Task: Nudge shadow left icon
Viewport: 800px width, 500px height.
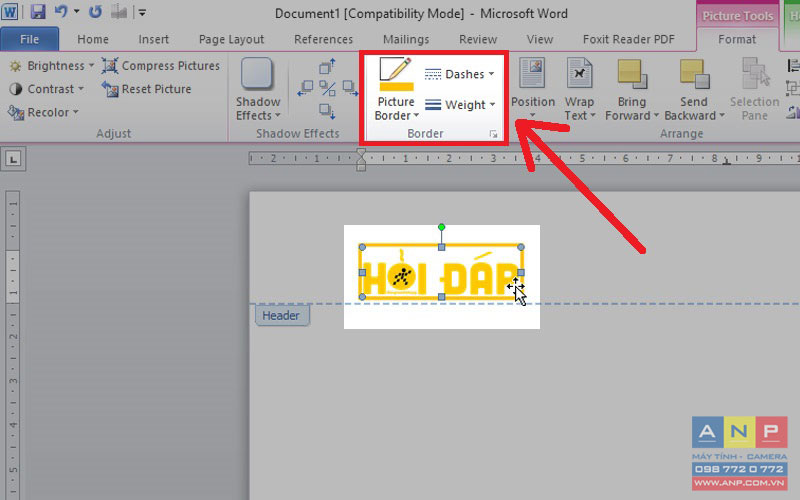Action: pyautogui.click(x=305, y=88)
